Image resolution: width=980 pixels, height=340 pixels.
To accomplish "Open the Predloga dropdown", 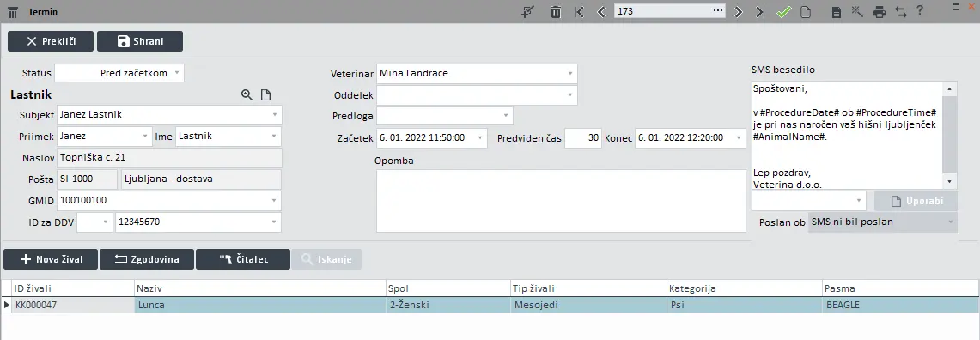I will 506,116.
